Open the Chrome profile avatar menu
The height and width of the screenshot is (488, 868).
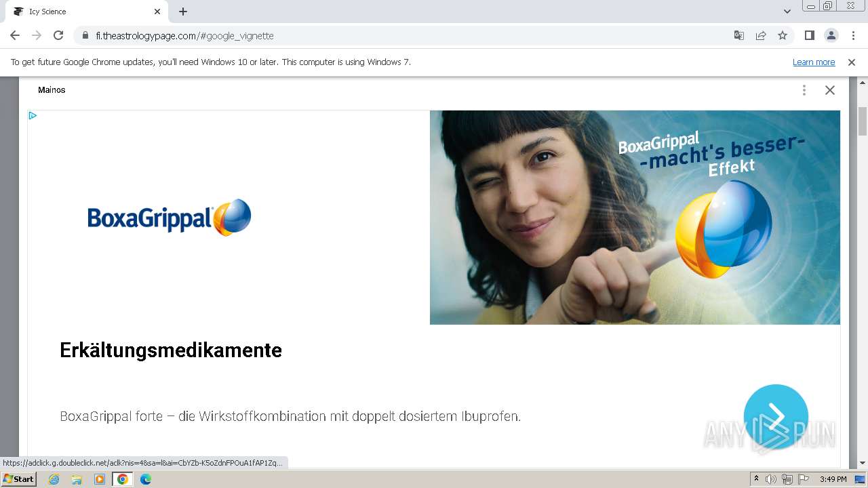click(831, 35)
